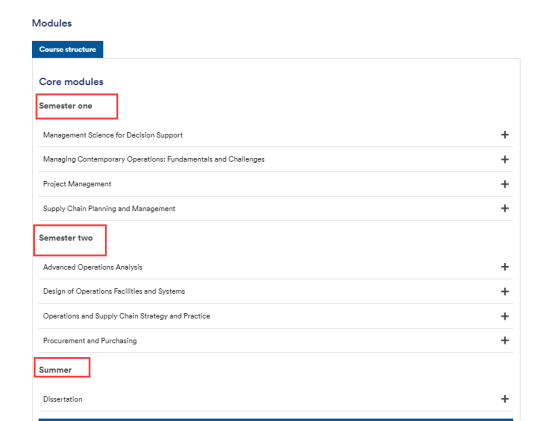553x421 pixels.
Task: Click Procurement and Purchasing module title
Action: pos(90,341)
